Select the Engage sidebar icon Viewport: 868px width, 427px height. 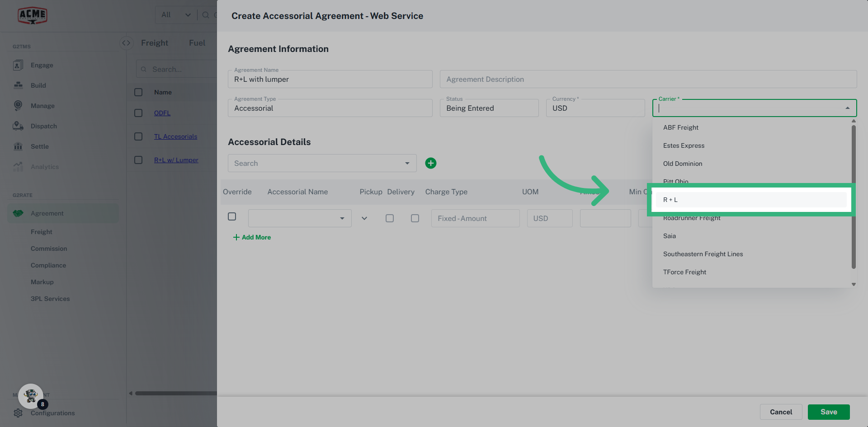pos(18,65)
